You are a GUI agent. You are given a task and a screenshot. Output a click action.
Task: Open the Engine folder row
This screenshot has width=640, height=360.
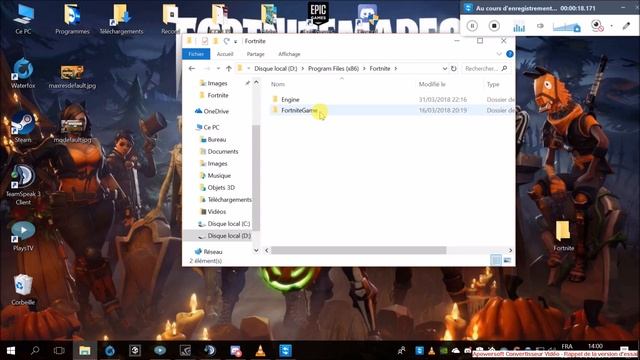point(392,99)
